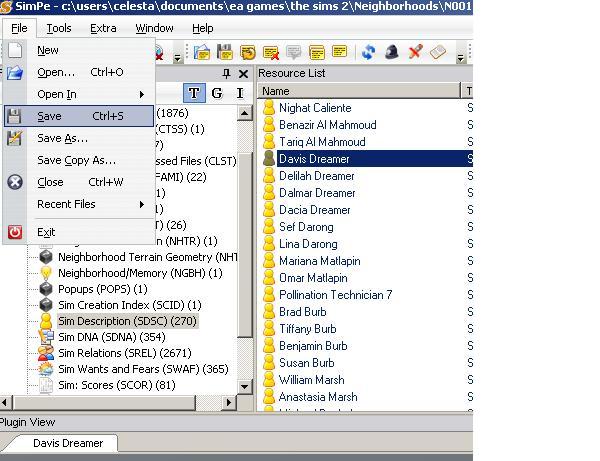This screenshot has height=461, width=600.
Task: Open the left toolbar overflow dropdown
Action: (177, 58)
